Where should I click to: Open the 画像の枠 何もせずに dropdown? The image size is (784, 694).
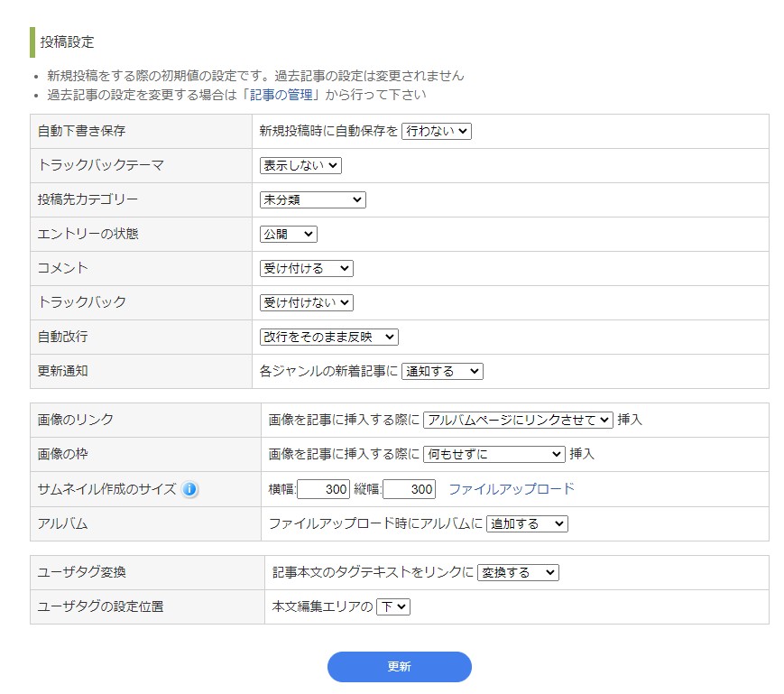pyautogui.click(x=493, y=454)
